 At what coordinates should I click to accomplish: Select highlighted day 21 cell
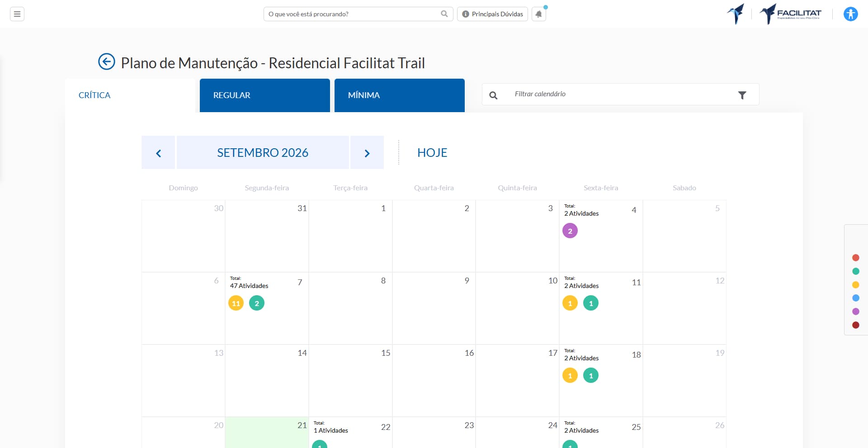pyautogui.click(x=267, y=433)
